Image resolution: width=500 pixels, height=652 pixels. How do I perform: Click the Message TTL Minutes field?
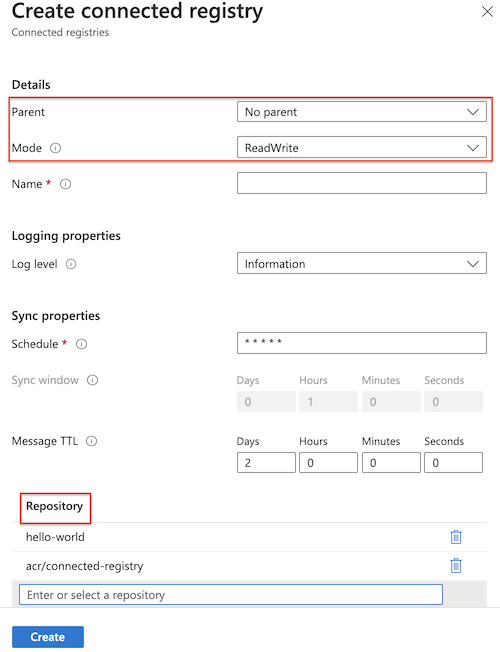pyautogui.click(x=391, y=463)
